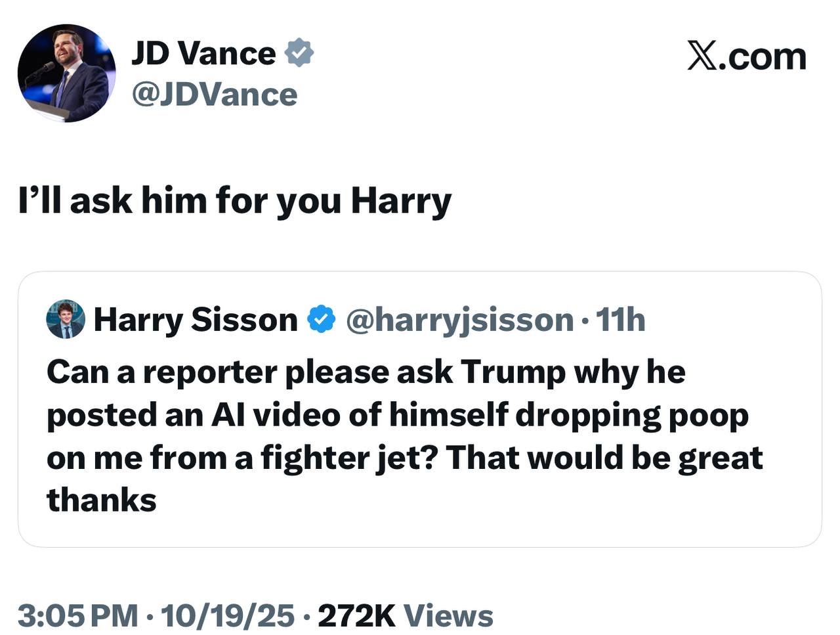Click the 272K view count number

click(x=356, y=615)
